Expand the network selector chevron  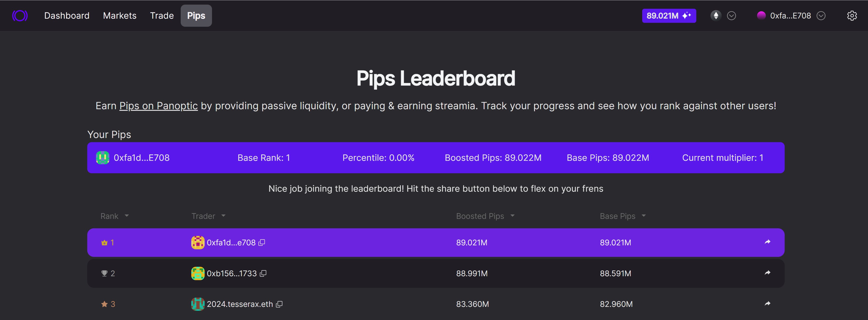click(x=731, y=15)
